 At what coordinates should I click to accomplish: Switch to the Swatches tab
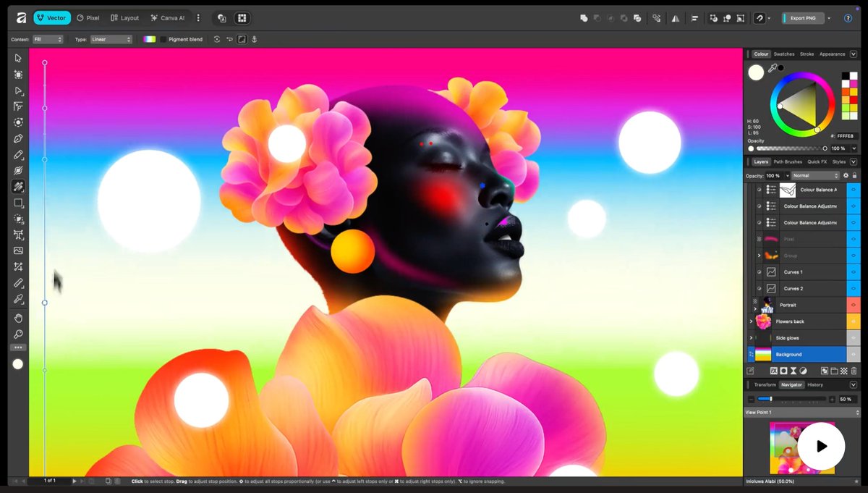[784, 54]
